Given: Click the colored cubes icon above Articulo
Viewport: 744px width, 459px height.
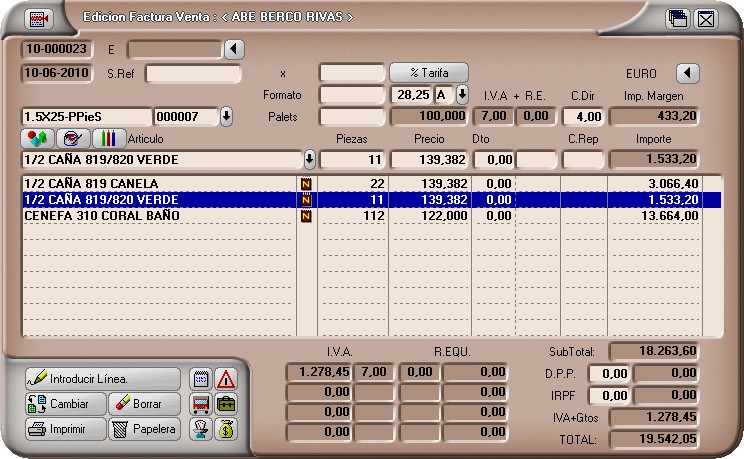Looking at the screenshot, I should (x=36, y=139).
